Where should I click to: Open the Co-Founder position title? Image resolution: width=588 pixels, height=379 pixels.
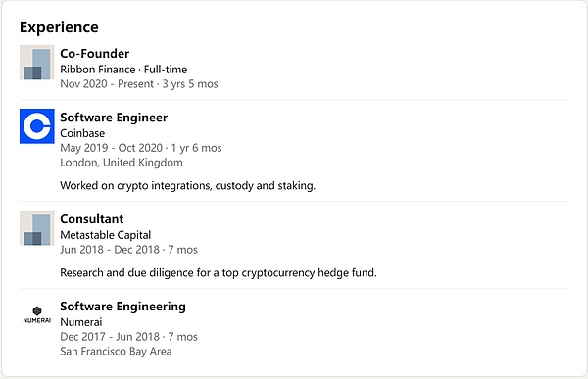coord(94,53)
